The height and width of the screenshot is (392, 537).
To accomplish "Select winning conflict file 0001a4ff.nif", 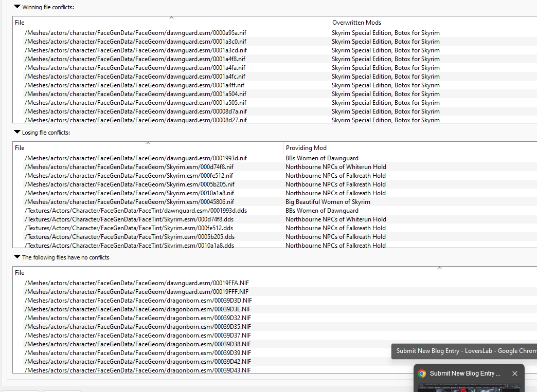I will [x=134, y=85].
